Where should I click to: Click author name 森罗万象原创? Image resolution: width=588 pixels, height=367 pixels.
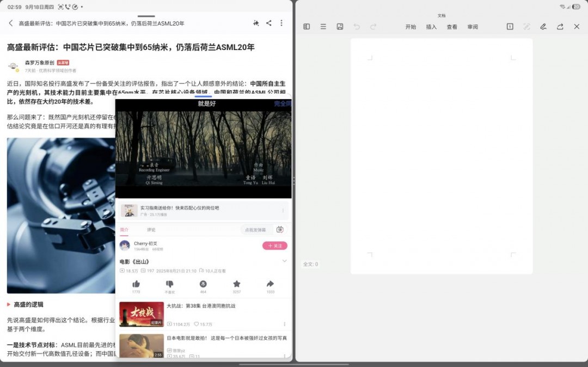[x=40, y=63]
